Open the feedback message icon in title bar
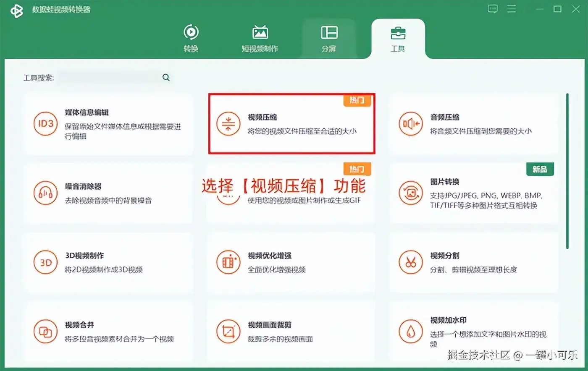588x371 pixels. click(493, 9)
